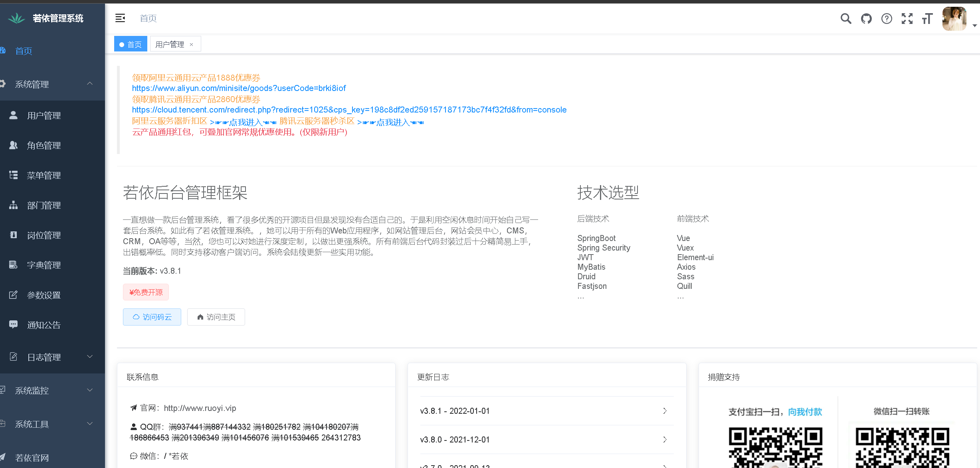This screenshot has width=980, height=468.
Task: Click the 系统工具 toolbox icon
Action: coord(2,424)
